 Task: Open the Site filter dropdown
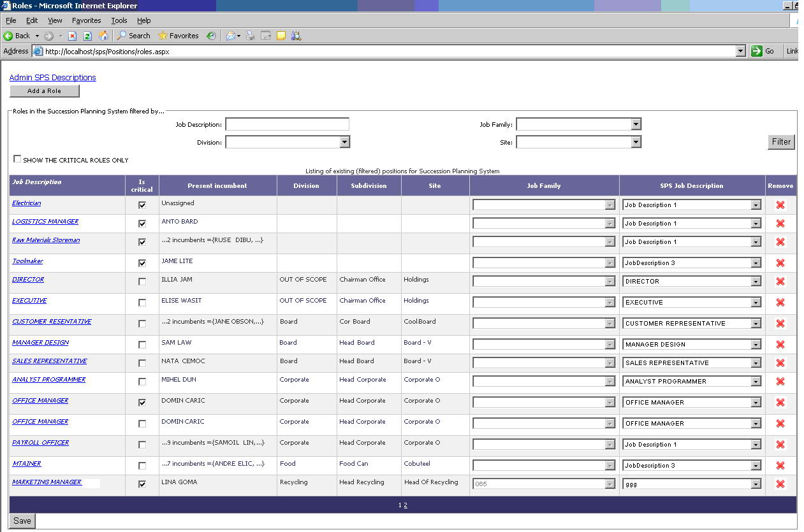[636, 142]
